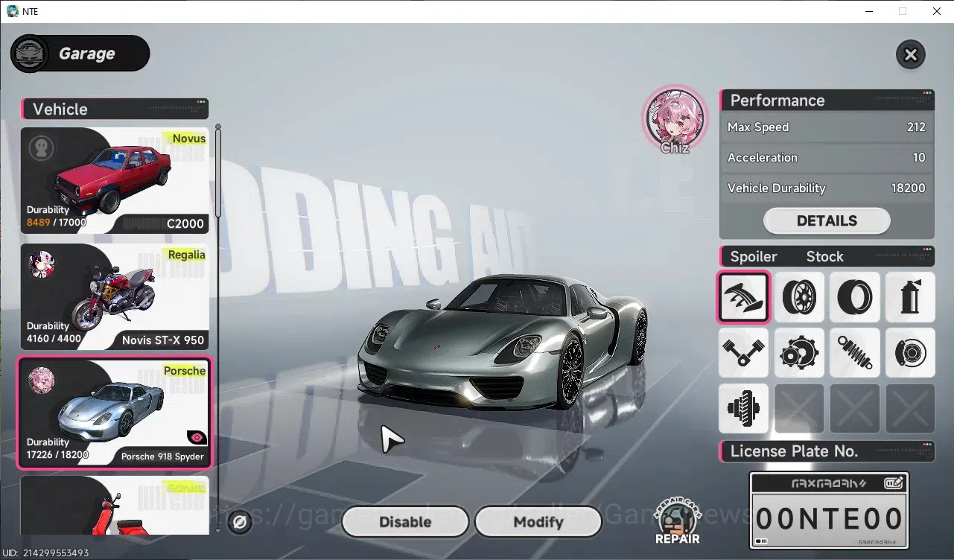Select the brake disc part slot
954x560 pixels.
[x=910, y=352]
